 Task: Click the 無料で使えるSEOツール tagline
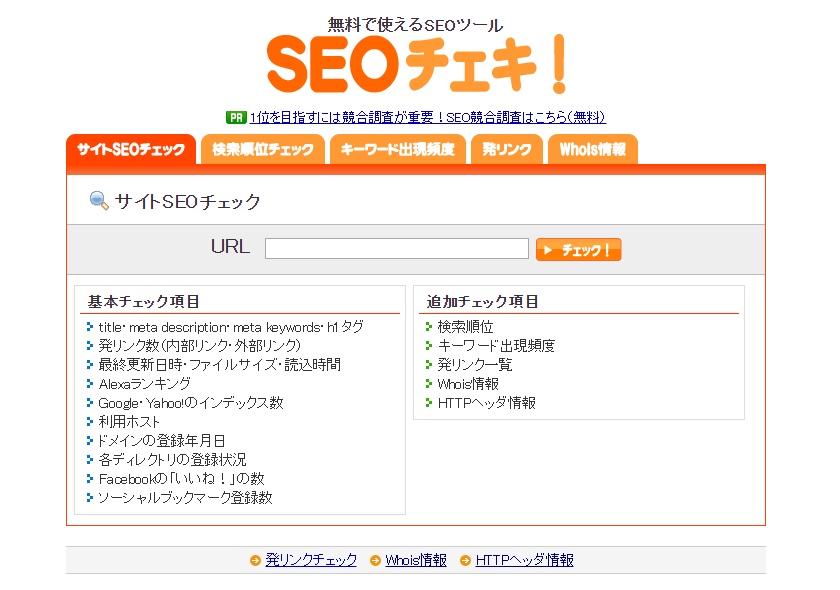[416, 25]
